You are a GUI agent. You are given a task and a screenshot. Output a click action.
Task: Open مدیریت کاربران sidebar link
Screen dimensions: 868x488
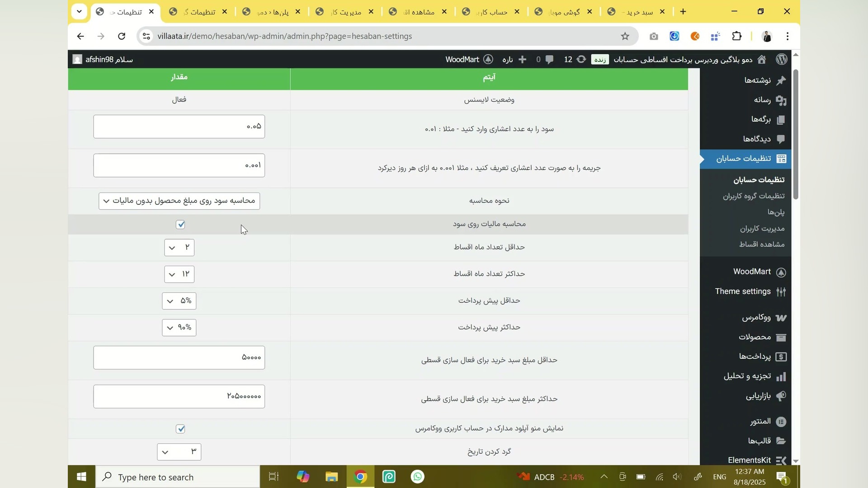pos(762,229)
